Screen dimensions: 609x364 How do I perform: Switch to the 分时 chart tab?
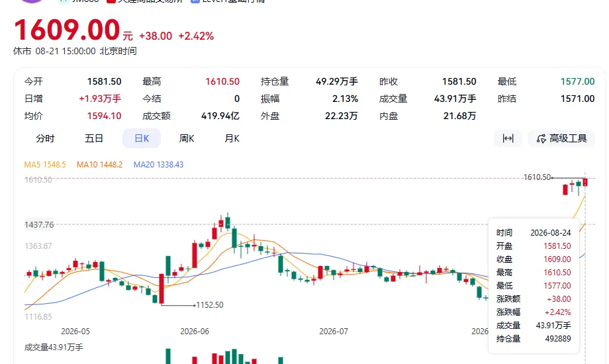[x=45, y=139]
